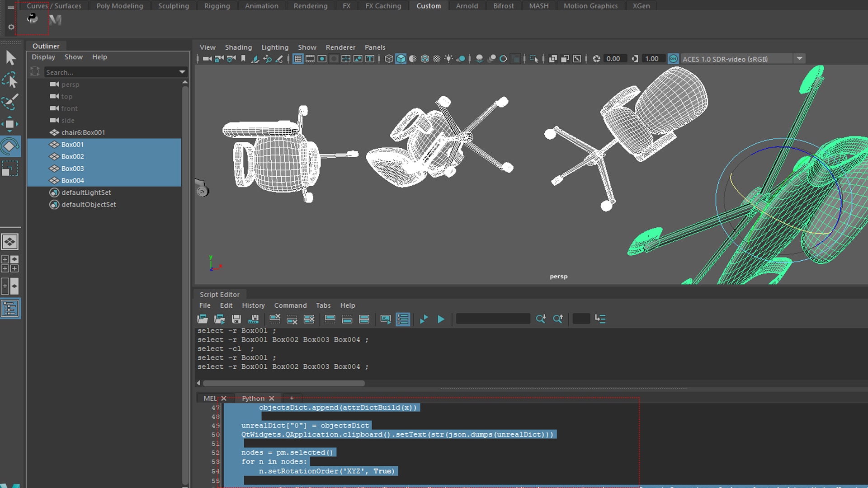The height and width of the screenshot is (488, 868).
Task: Open the renderer color space dropdown
Action: pos(800,58)
